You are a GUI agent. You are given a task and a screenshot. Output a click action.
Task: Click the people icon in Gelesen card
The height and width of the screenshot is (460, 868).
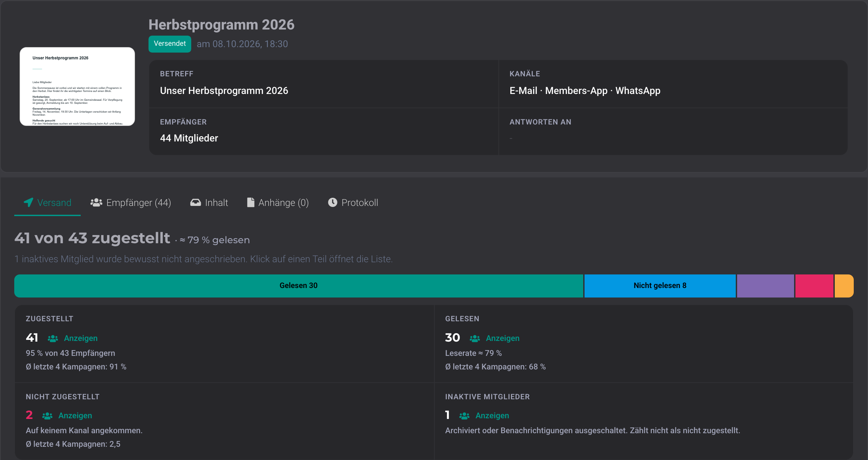pos(475,339)
